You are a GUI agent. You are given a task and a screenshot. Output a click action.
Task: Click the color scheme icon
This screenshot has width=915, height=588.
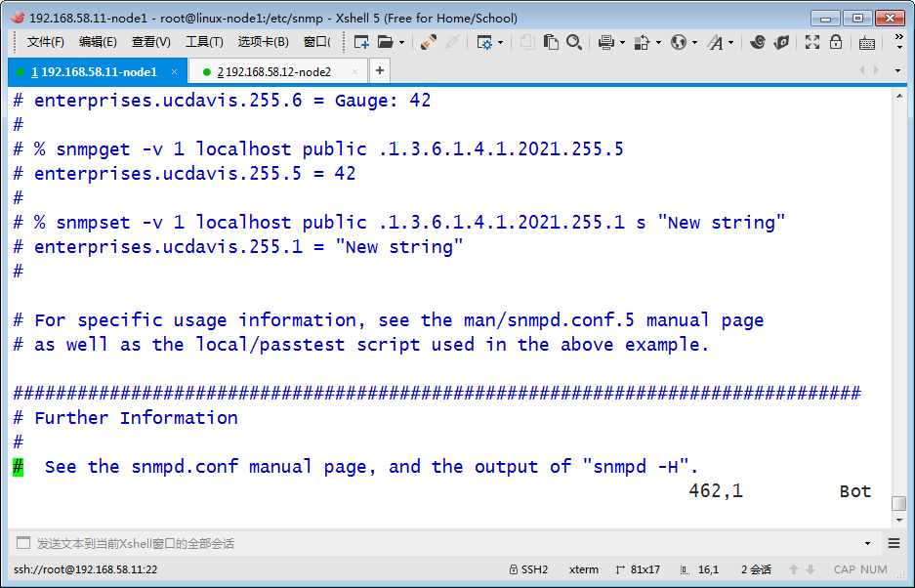tap(642, 42)
